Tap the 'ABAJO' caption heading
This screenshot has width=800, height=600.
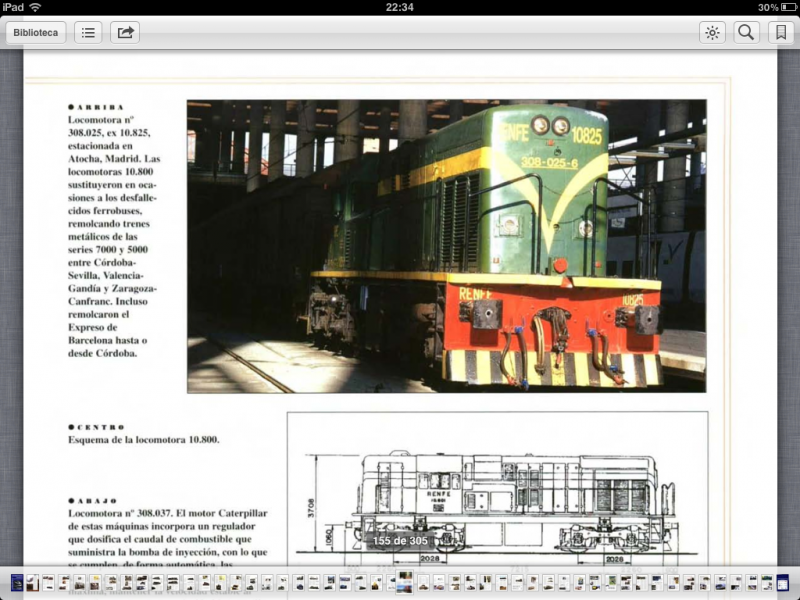(x=92, y=501)
